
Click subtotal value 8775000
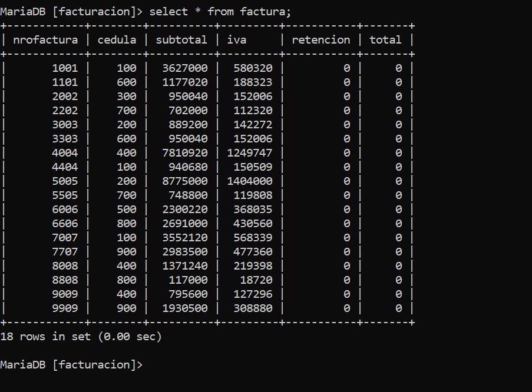[185, 181]
